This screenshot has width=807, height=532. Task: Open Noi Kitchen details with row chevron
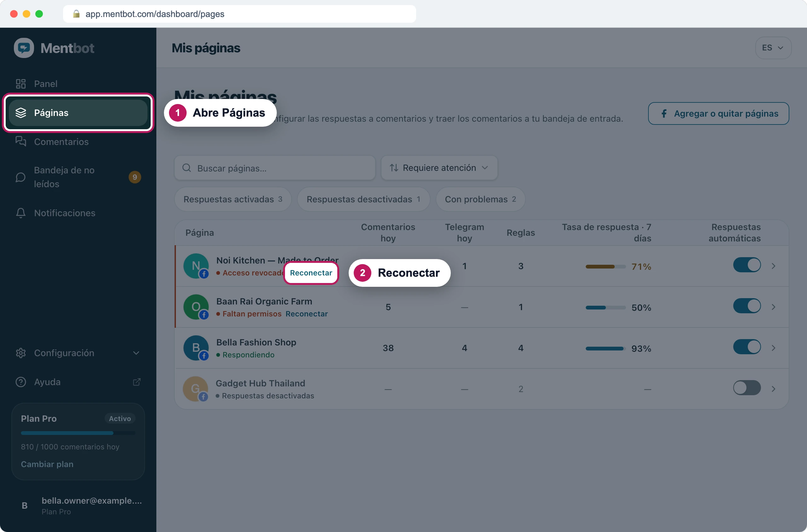pyautogui.click(x=773, y=266)
